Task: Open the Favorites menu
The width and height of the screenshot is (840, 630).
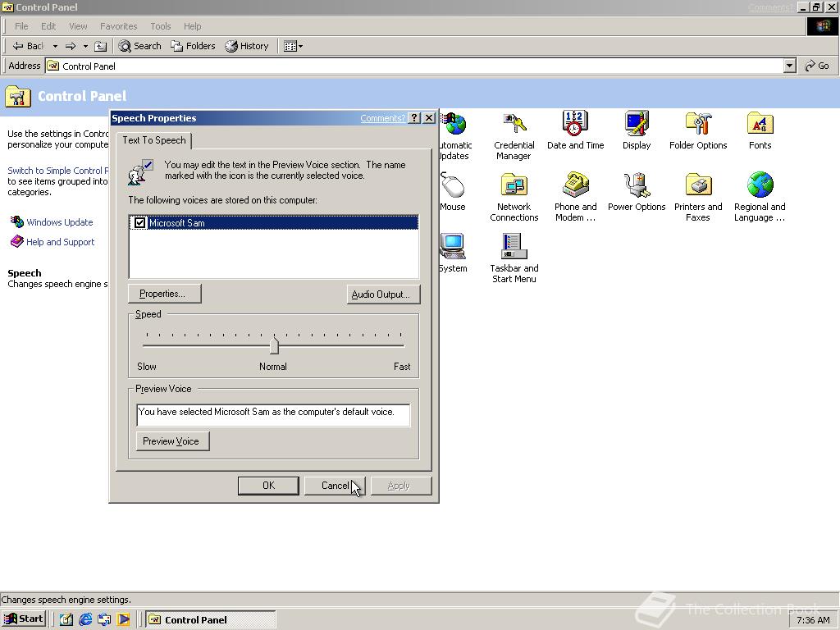Action: [118, 26]
